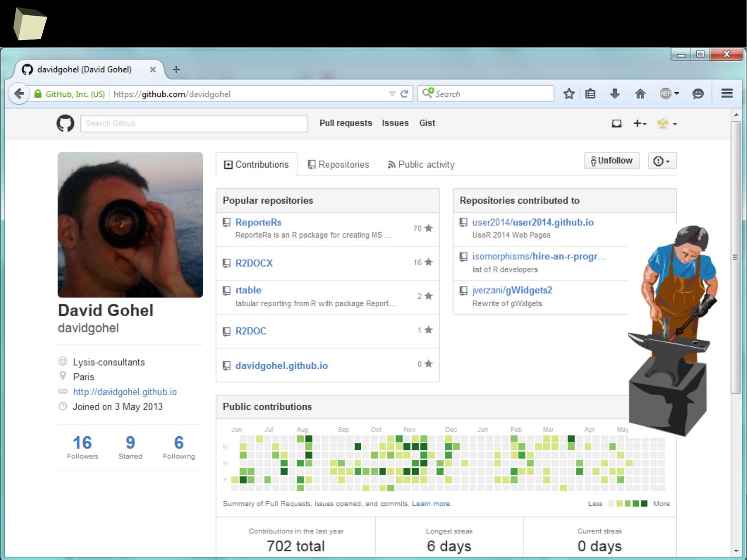Click in the Search GitHub field
The image size is (747, 560).
[x=194, y=123]
